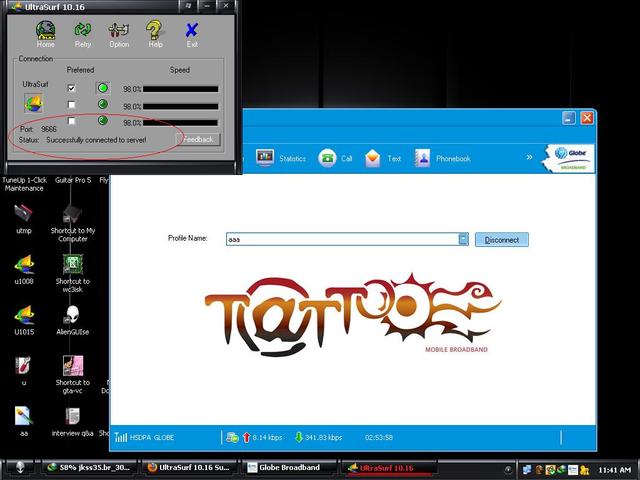The image size is (640, 480).
Task: Select the aa desktop file icon
Action: [24, 421]
